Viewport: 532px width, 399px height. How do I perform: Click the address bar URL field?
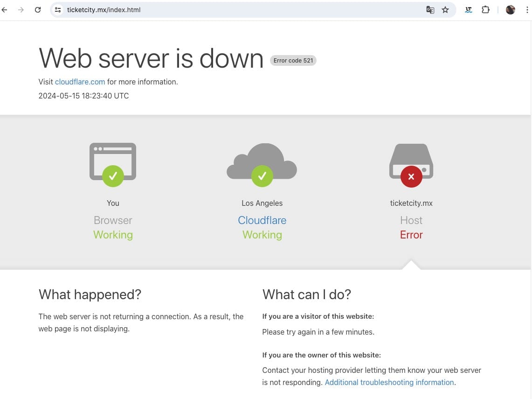pos(233,10)
